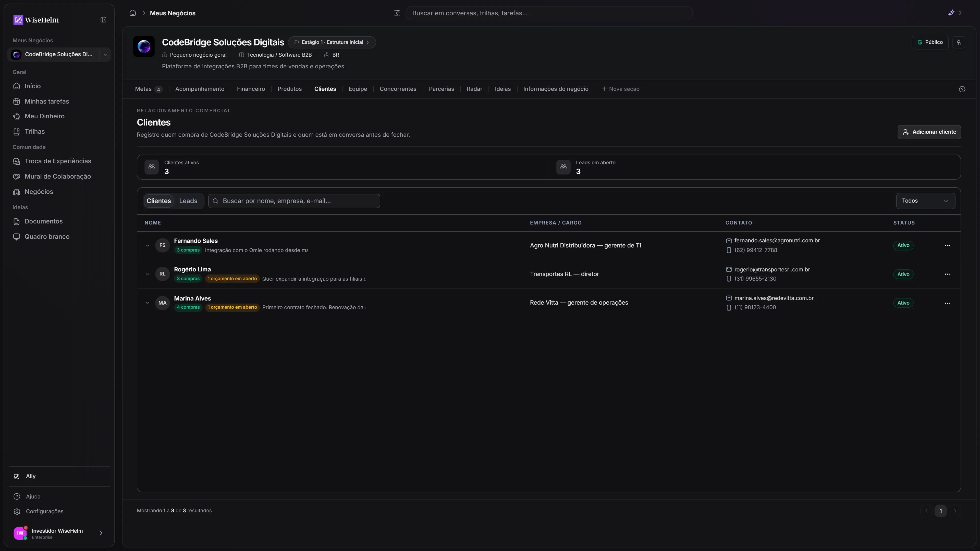Open Negócios in sidebar

59,192
